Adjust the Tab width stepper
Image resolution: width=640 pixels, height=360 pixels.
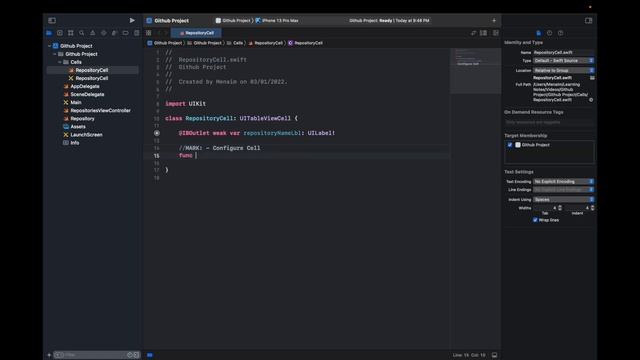(560, 208)
